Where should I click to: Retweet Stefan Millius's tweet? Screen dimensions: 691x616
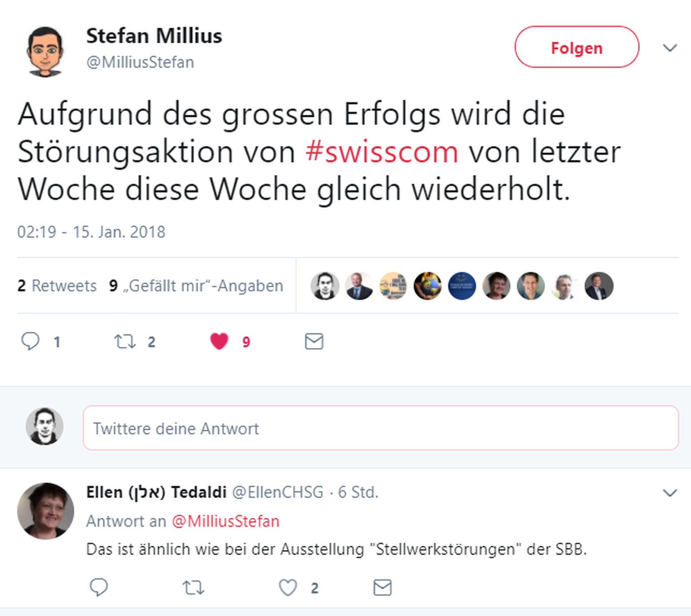coord(125,342)
